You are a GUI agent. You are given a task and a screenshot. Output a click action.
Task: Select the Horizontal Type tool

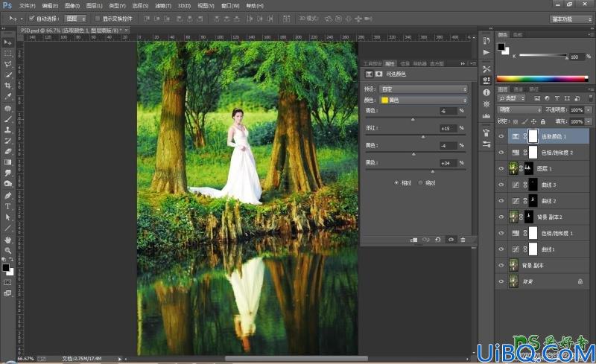pos(7,206)
